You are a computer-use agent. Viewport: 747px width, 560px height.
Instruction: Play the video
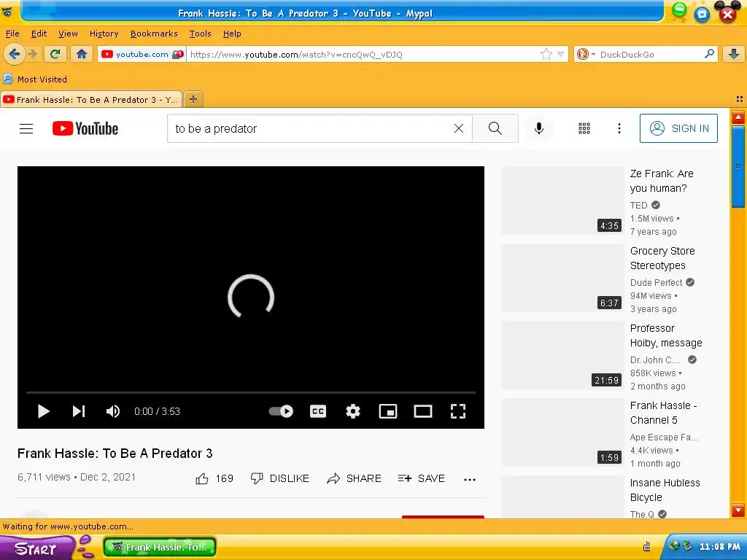pos(43,411)
